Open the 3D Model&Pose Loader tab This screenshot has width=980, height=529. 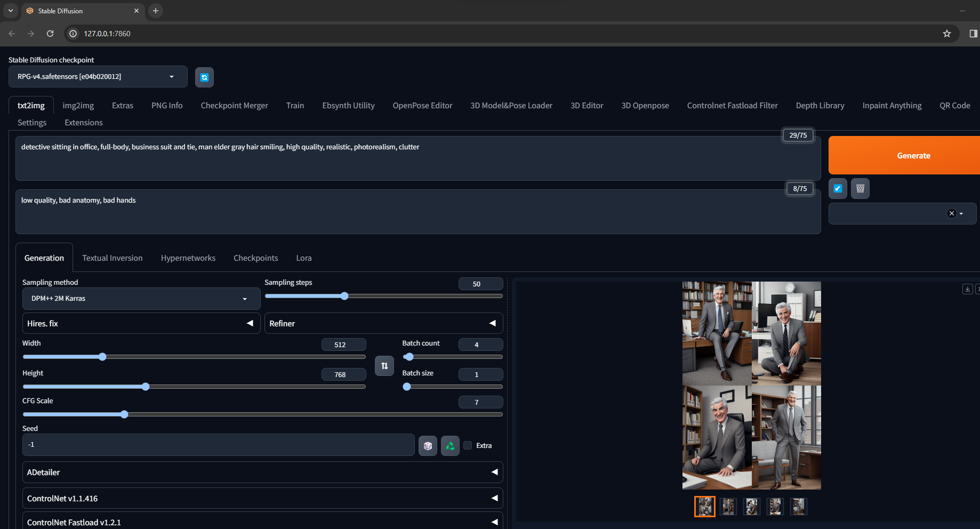click(x=511, y=106)
